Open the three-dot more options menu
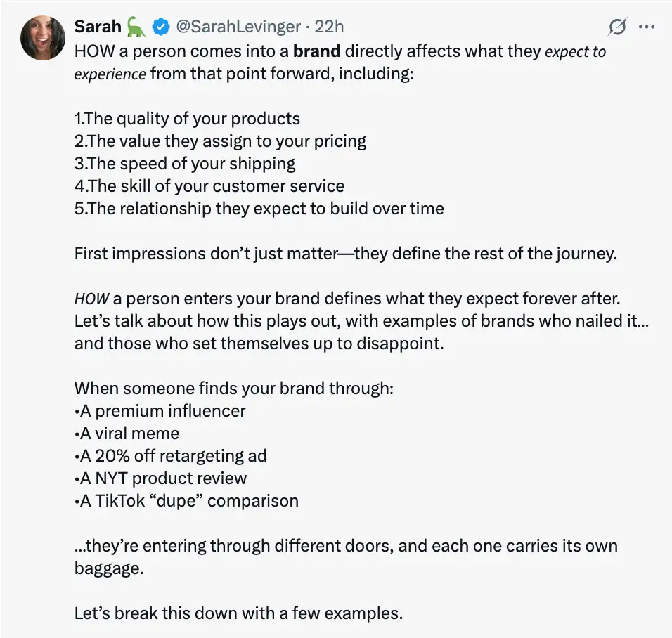The image size is (672, 638). [646, 27]
